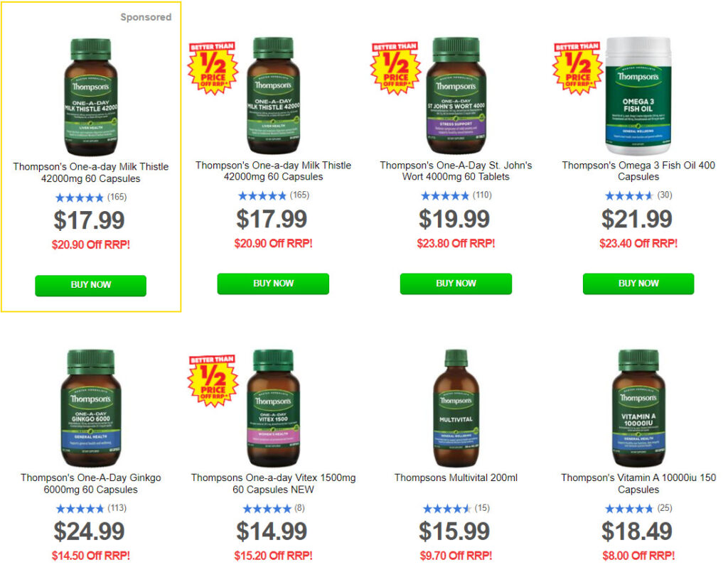This screenshot has height=577, width=728.
Task: Click Buy Now under Omega 3 Fish Oil
Action: point(638,284)
